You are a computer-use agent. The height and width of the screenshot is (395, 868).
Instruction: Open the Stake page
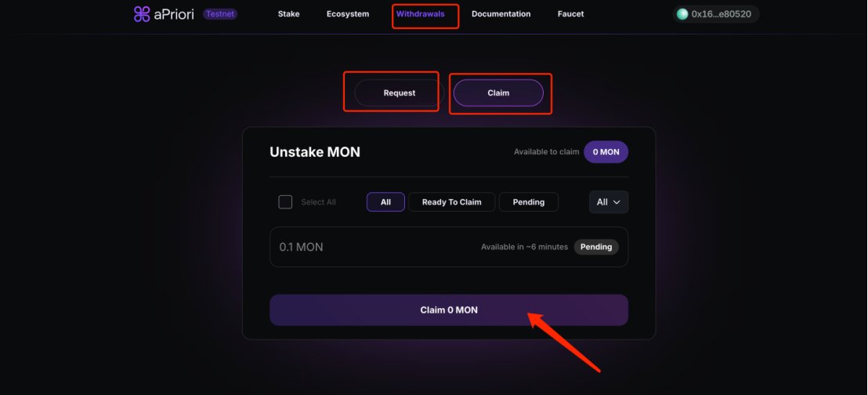[288, 14]
